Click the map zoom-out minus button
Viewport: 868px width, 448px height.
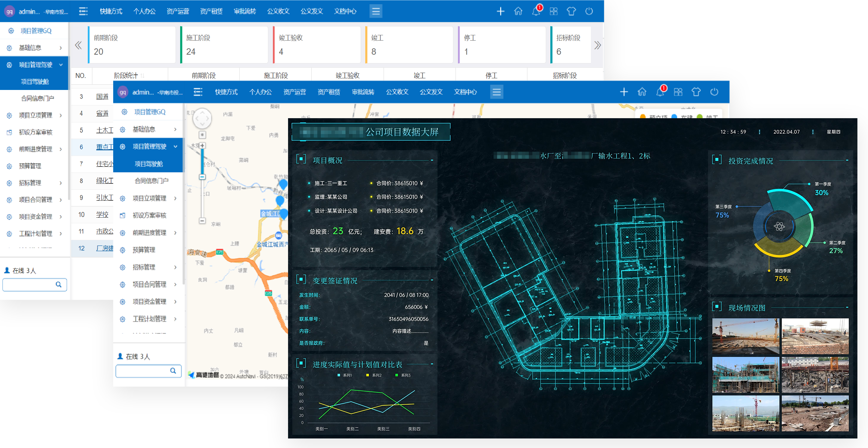point(202,221)
